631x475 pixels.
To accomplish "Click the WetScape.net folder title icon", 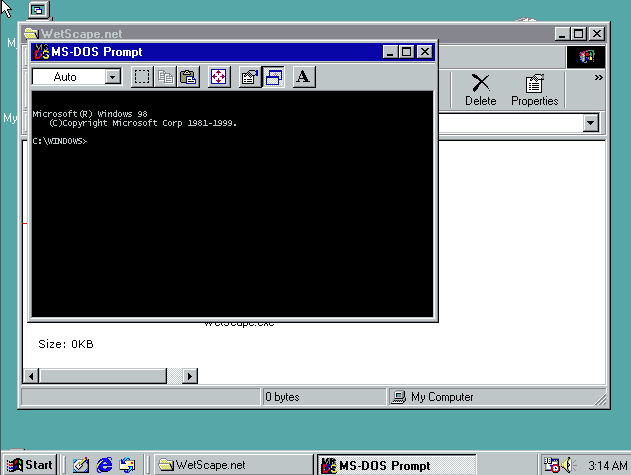I will pos(31,33).
